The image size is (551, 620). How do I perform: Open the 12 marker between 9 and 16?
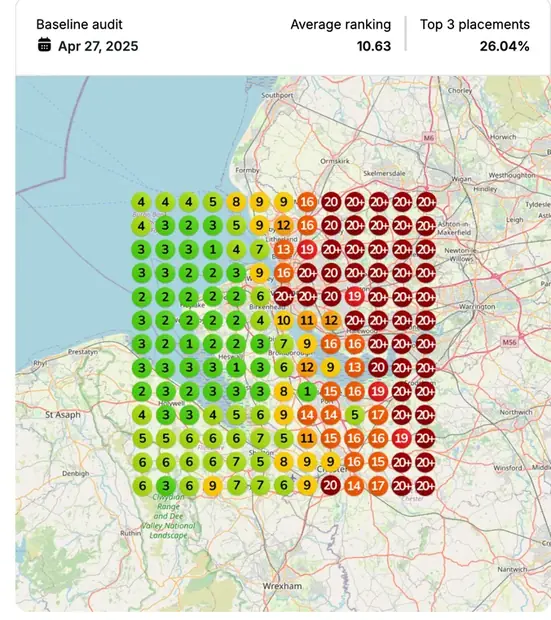tap(284, 226)
